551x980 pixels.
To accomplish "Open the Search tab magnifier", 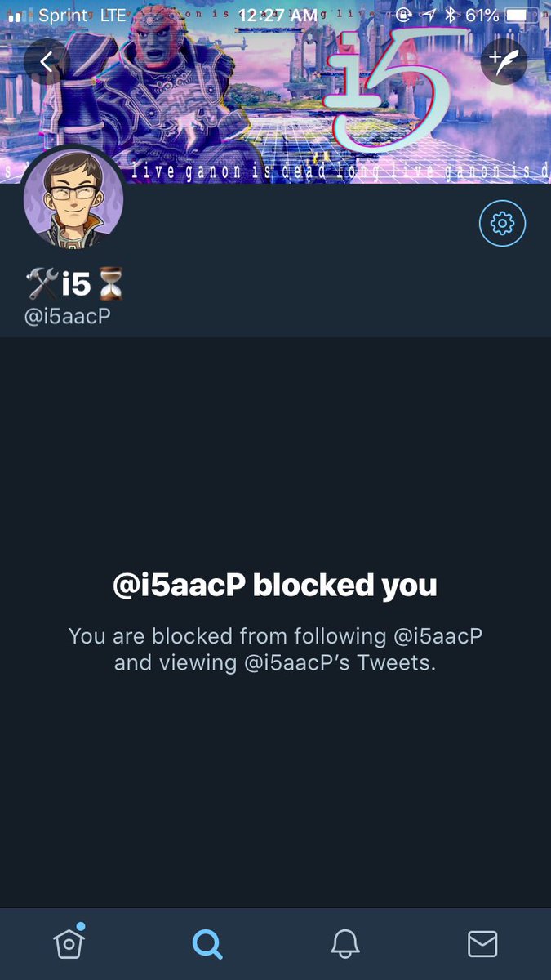I will click(x=207, y=944).
